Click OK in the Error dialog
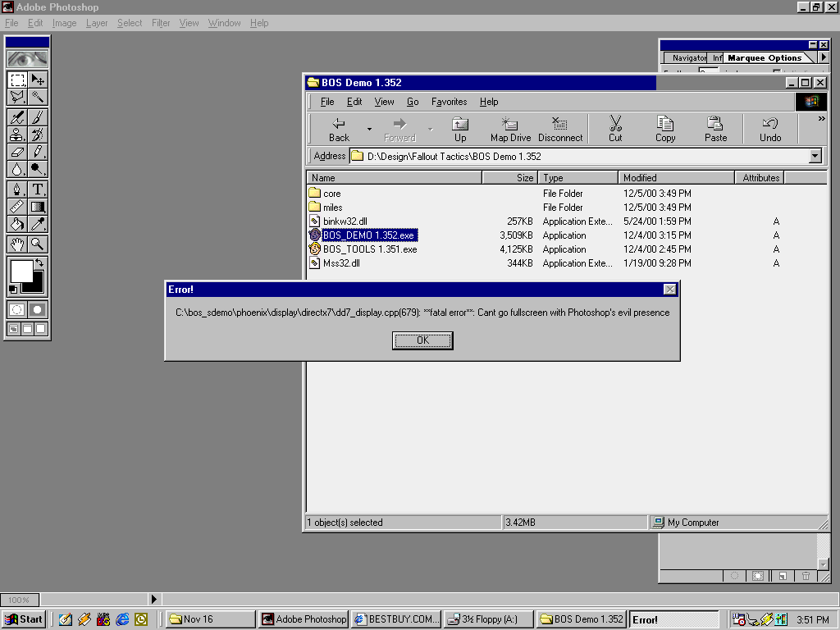This screenshot has width=840, height=630. click(422, 340)
